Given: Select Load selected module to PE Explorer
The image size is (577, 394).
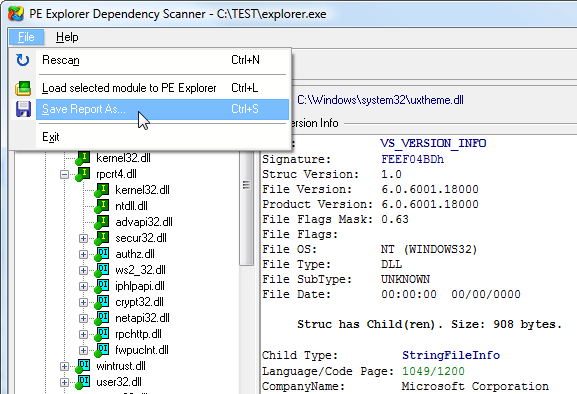Looking at the screenshot, I should pos(162,88).
